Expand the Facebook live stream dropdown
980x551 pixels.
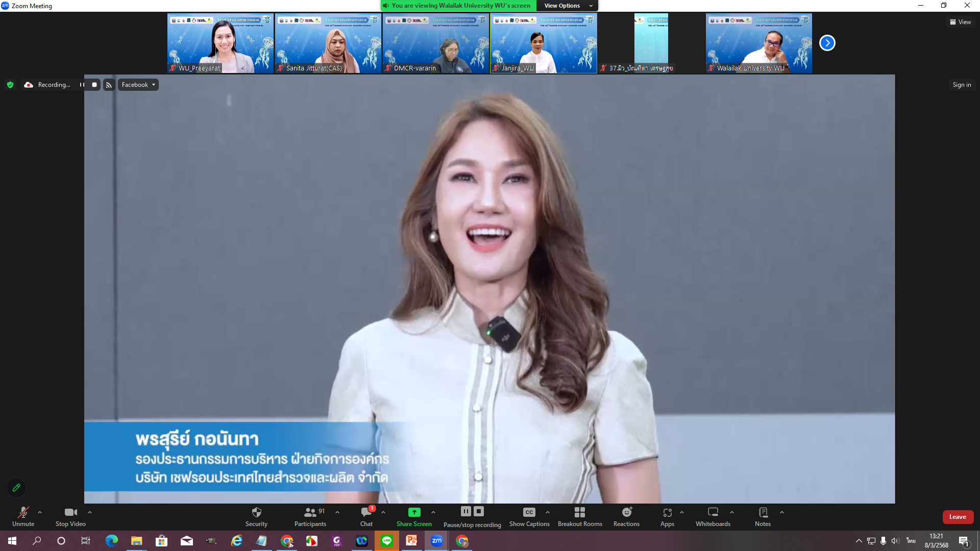138,85
